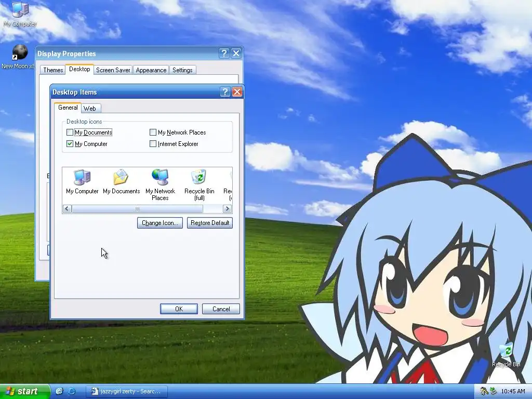Click first system tray icon
Screen dimensions: 532x399
(x=484, y=391)
